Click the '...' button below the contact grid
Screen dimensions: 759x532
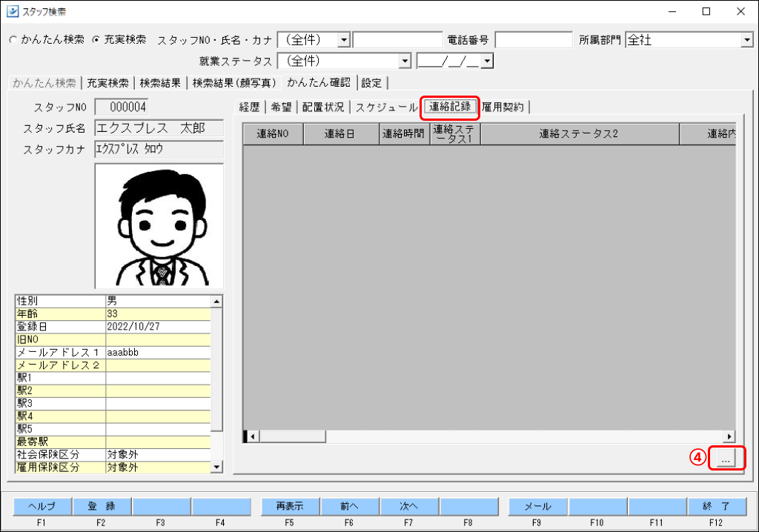coord(725,458)
